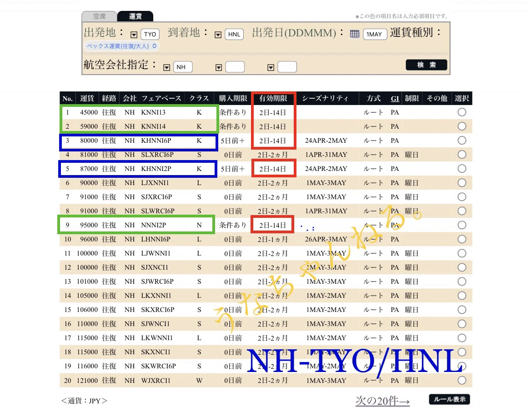Click the empty third airline field
This screenshot has width=532, height=407.
(287, 67)
